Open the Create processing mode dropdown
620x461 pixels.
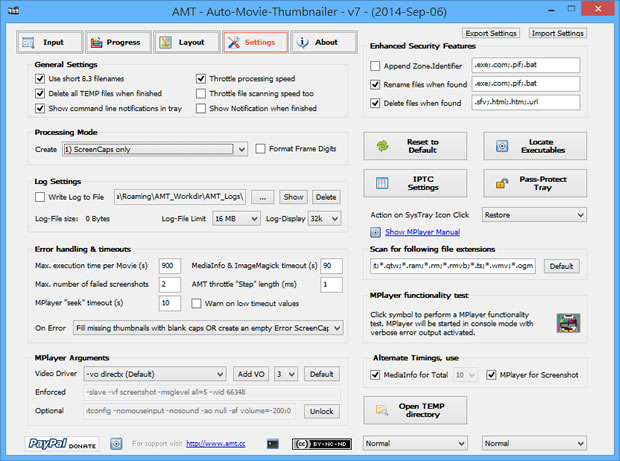(x=155, y=149)
